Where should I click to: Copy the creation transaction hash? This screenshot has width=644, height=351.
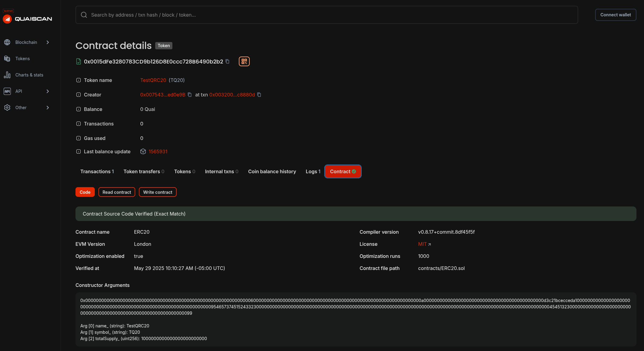tap(259, 95)
